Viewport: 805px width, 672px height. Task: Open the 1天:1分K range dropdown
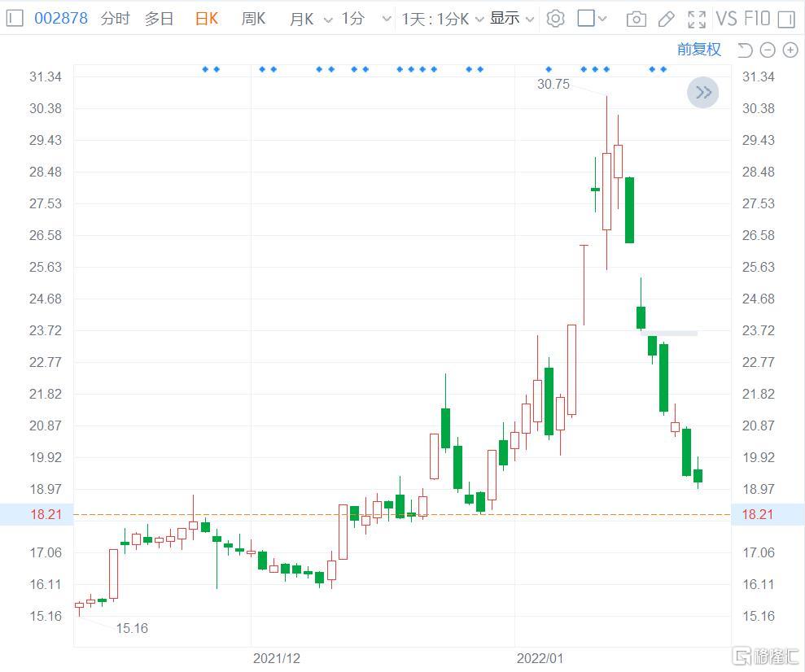[x=479, y=20]
